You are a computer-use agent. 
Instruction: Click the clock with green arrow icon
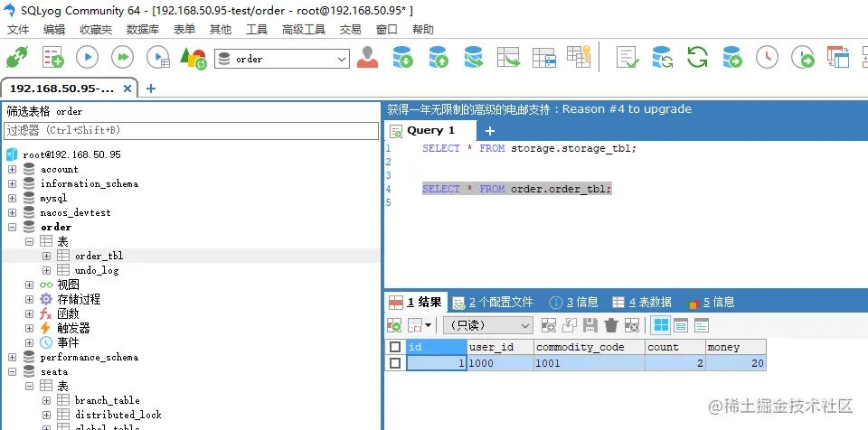pyautogui.click(x=803, y=57)
